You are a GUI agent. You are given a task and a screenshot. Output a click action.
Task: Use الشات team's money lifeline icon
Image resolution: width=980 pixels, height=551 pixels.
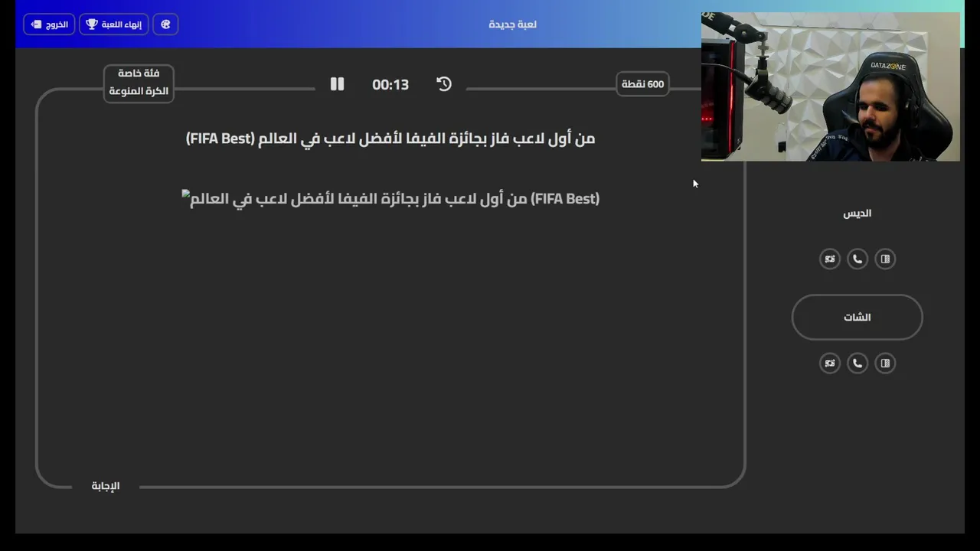tap(830, 363)
